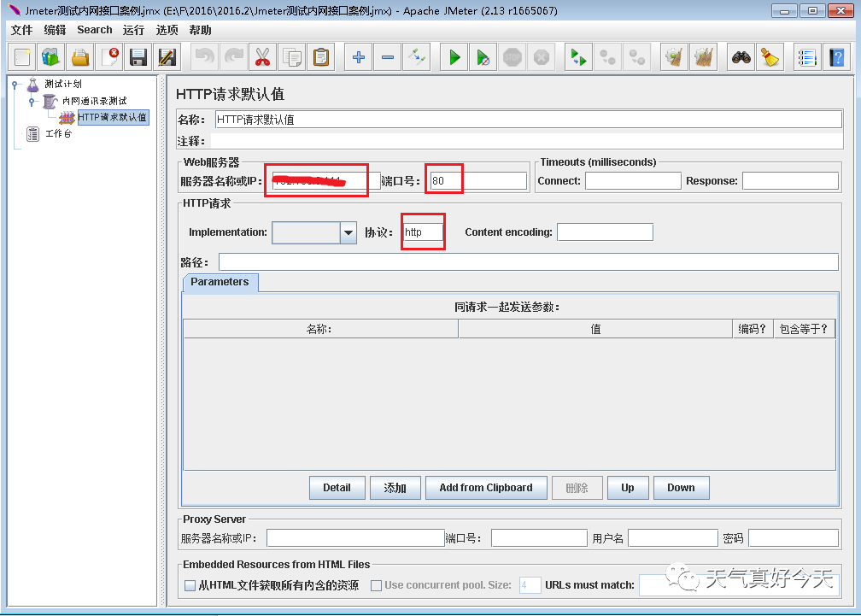Click the Open file folder icon

coord(80,57)
